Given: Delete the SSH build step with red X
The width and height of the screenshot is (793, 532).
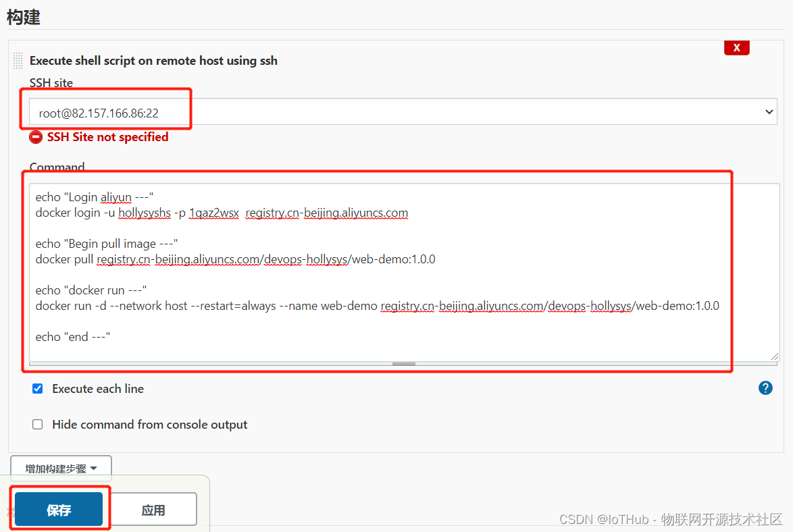Looking at the screenshot, I should [736, 47].
